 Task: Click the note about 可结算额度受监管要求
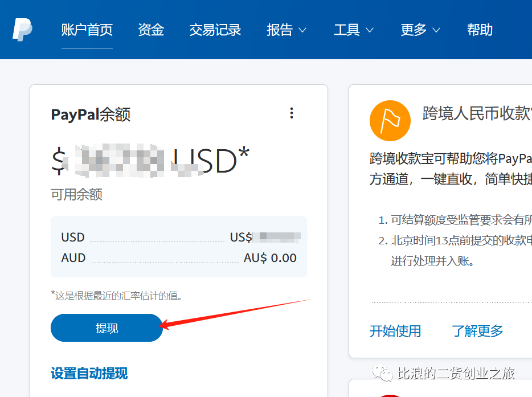pyautogui.click(x=455, y=220)
